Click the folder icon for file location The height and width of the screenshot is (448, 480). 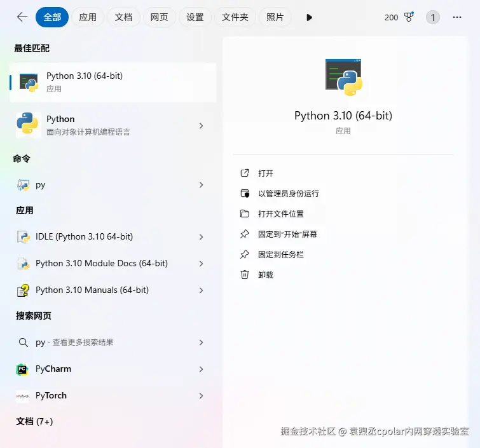tap(245, 214)
